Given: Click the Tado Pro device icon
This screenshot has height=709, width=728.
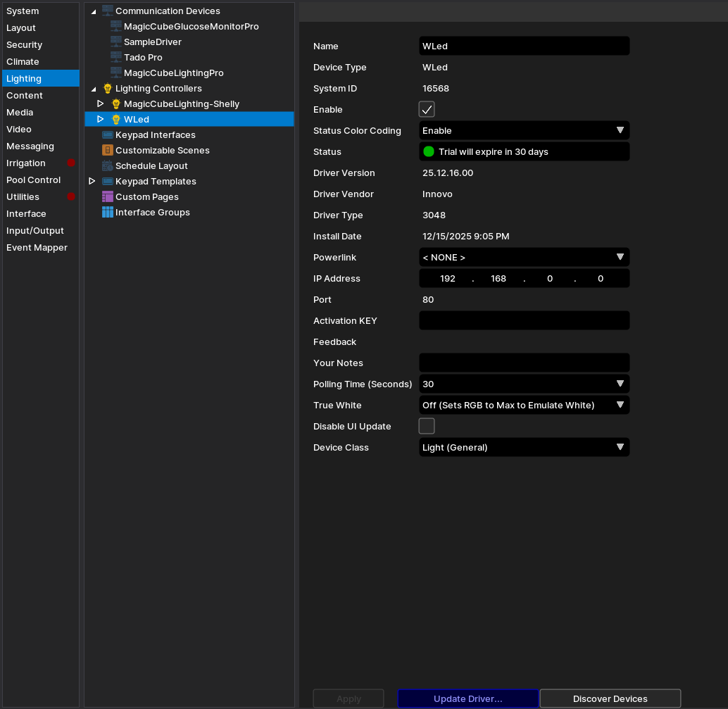Looking at the screenshot, I should click(116, 57).
